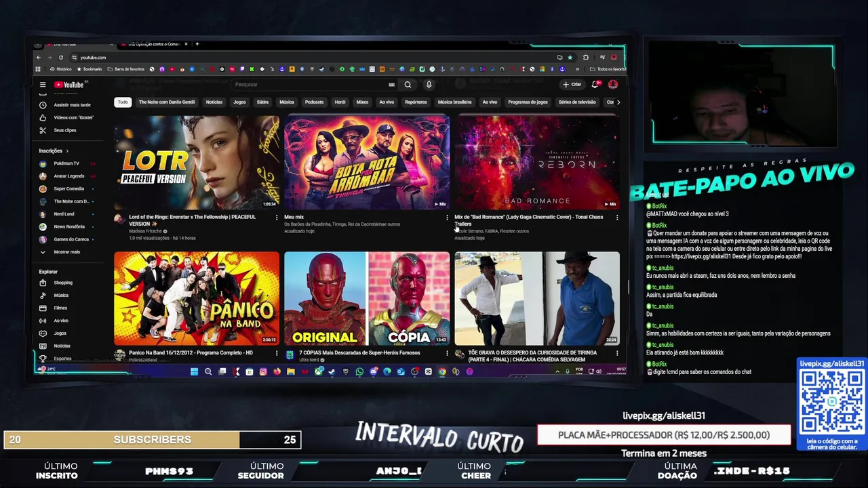Open the Original vs Cópia video thumbnail

point(367,298)
